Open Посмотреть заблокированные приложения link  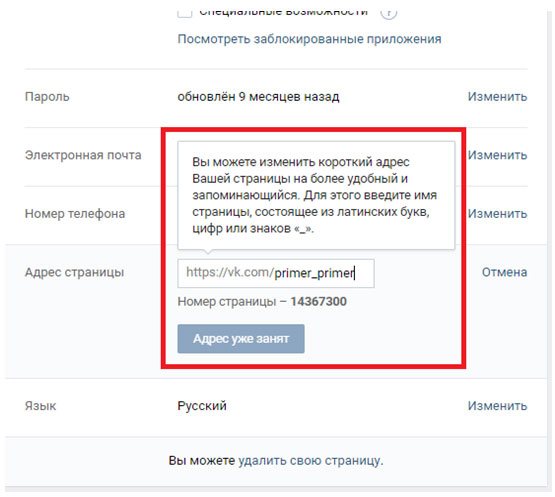(309, 39)
